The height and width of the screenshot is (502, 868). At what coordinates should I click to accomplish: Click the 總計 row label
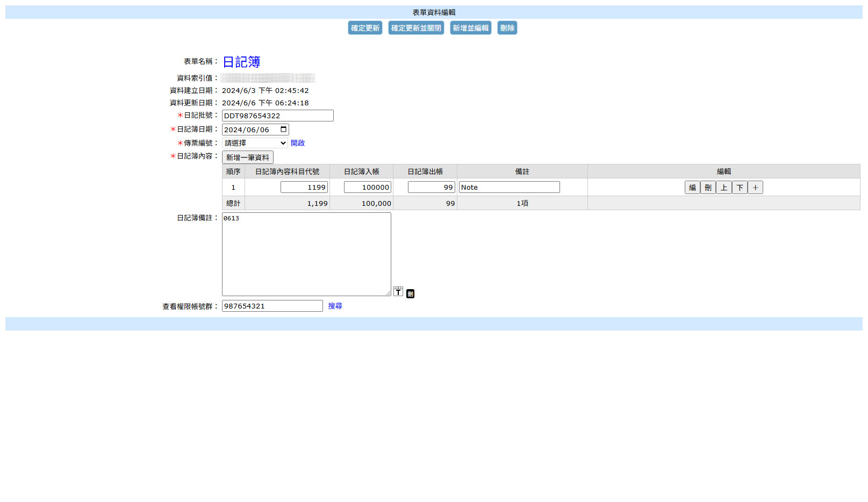coord(233,203)
